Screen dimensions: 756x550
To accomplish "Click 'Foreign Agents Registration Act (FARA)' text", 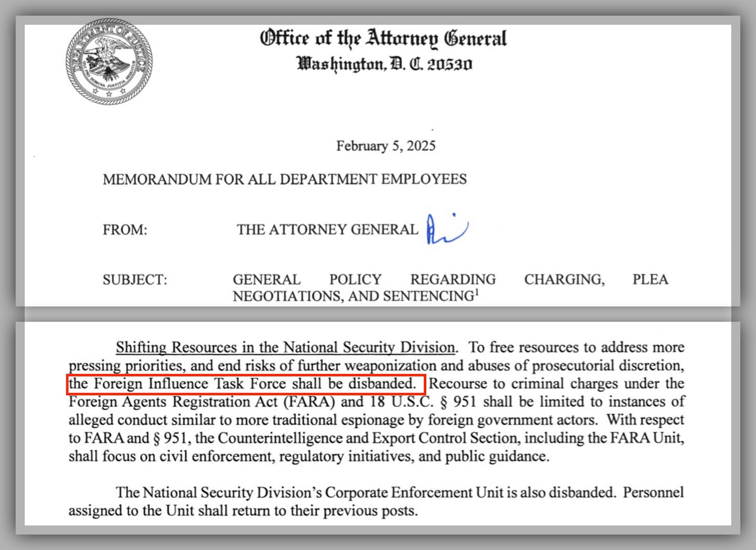I will point(203,402).
